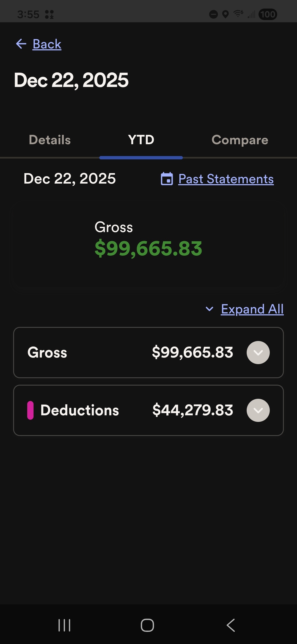This screenshot has width=297, height=644.
Task: Tap the location icon in status bar
Action: point(226,14)
